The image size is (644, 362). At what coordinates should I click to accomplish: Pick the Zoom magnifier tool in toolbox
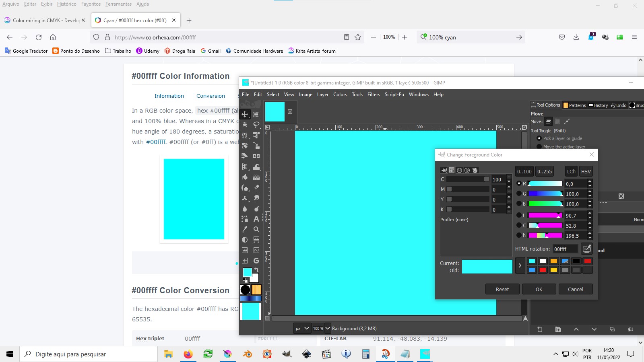256,229
